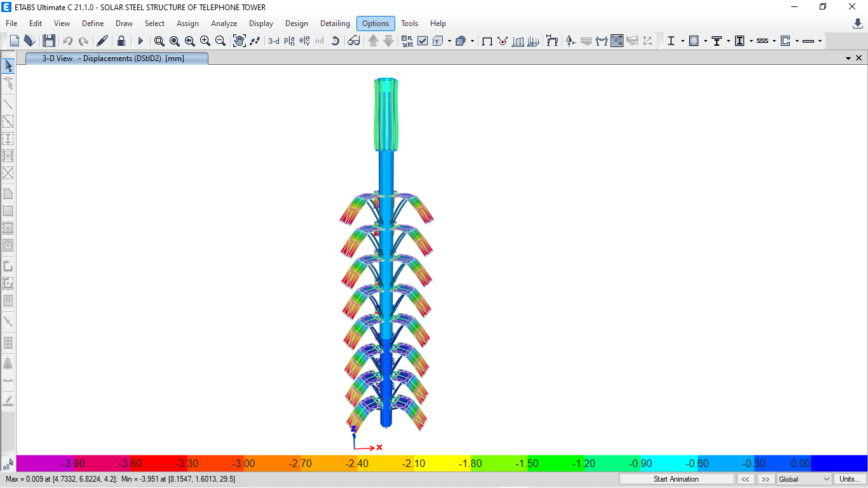
Task: Open the Analyze menu
Action: tap(224, 24)
